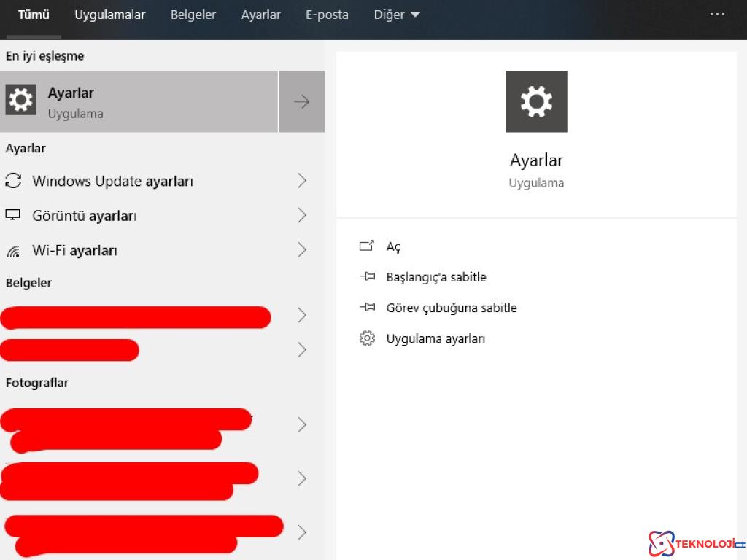The height and width of the screenshot is (560, 747).
Task: Click the gear icon beside Uygulama ayarları
Action: click(368, 338)
